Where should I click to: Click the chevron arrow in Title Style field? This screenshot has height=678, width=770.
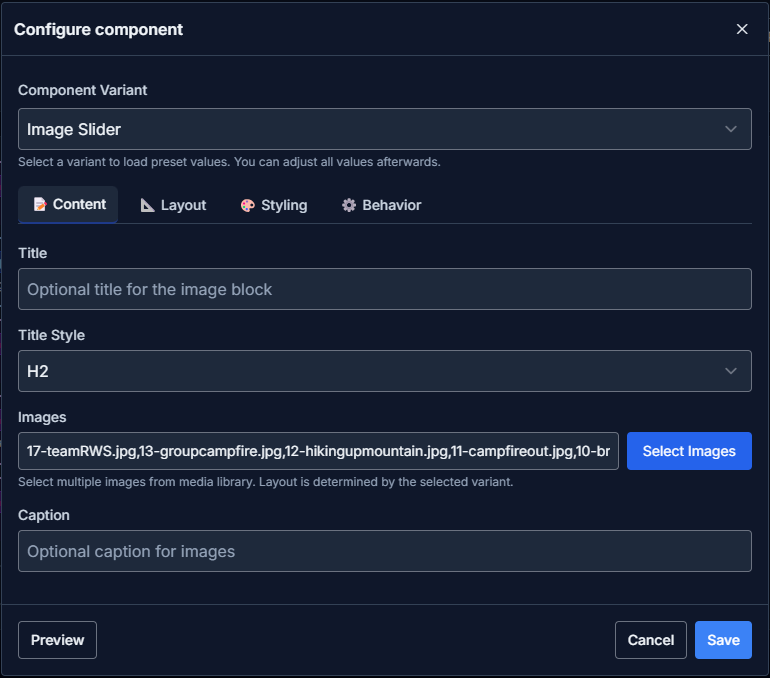(731, 371)
